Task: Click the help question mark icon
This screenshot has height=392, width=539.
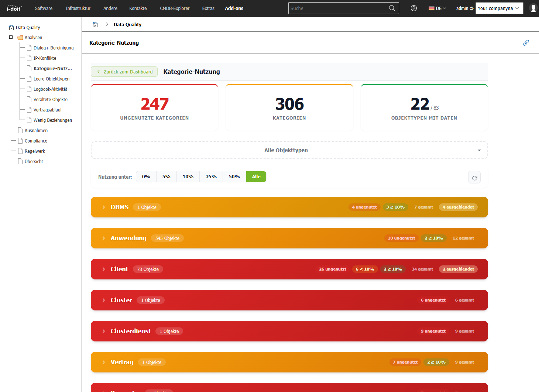Action: pos(413,8)
